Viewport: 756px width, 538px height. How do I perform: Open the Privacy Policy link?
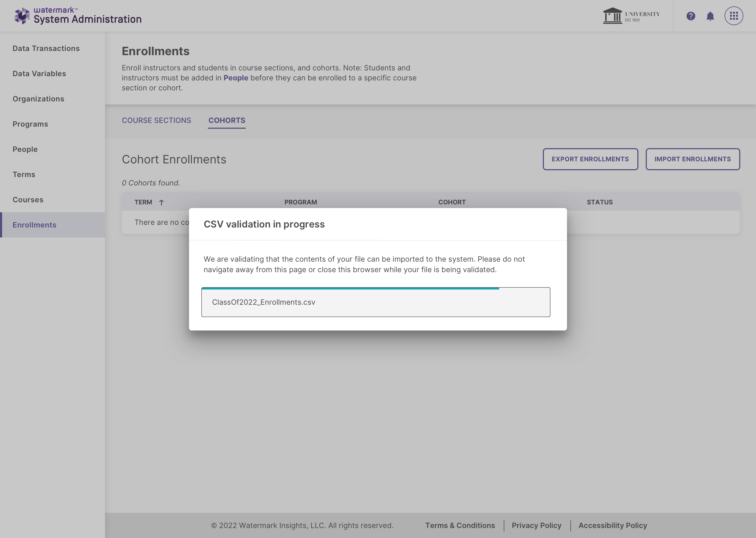[x=537, y=525]
